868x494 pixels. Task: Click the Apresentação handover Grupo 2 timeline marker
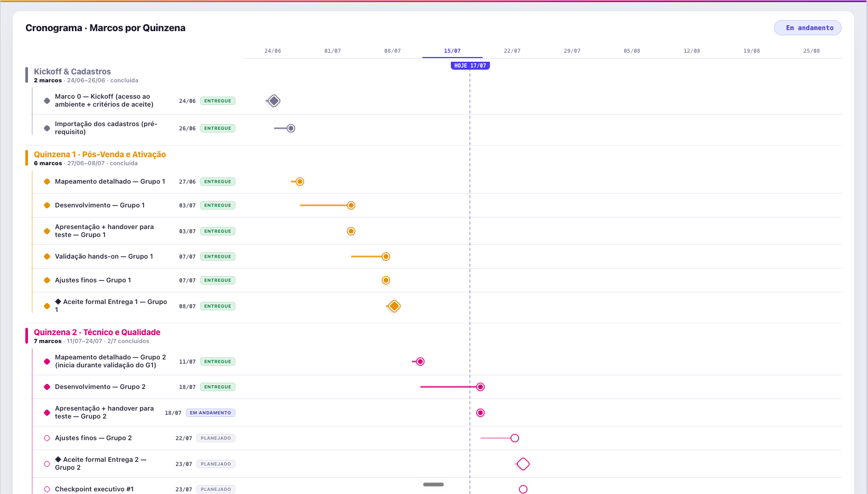point(480,413)
